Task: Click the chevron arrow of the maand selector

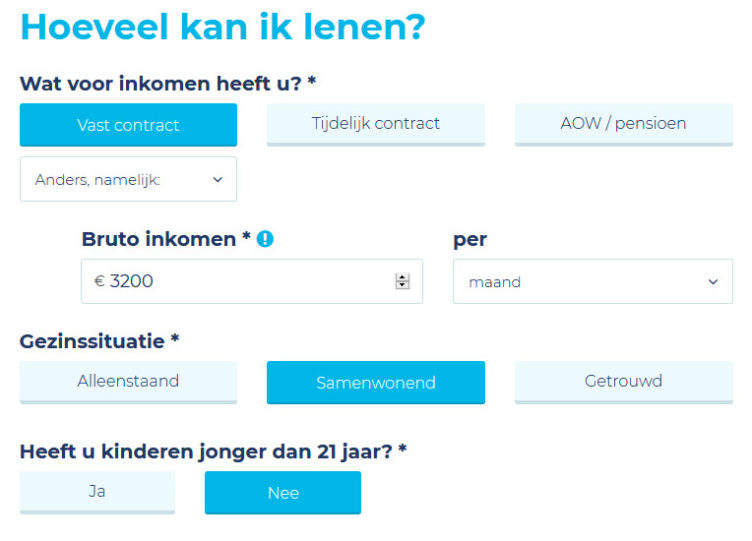Action: tap(713, 282)
